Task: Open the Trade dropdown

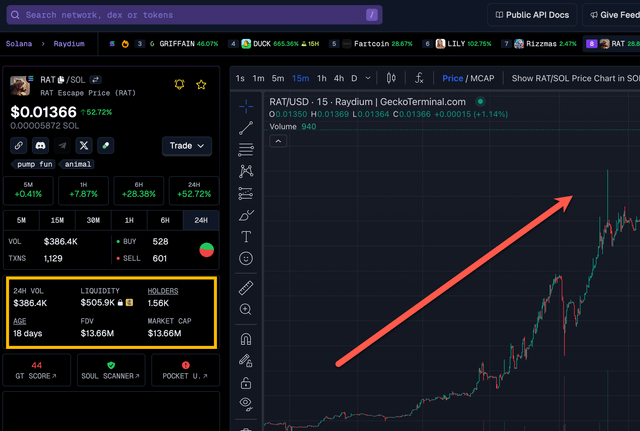Action: pyautogui.click(x=187, y=146)
